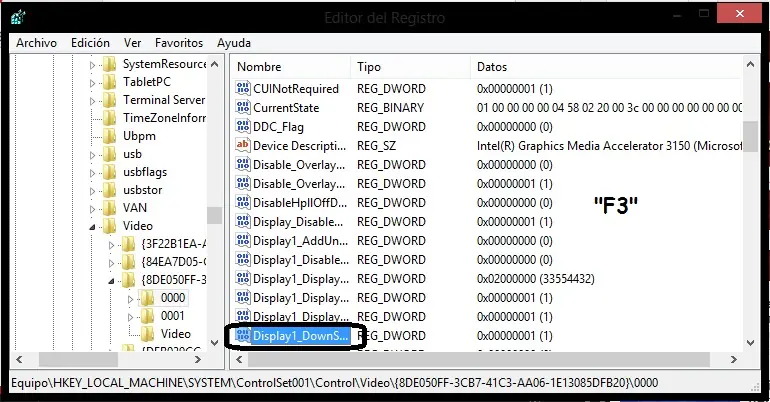Click the Display1_AddUn... value icon
770x402 pixels.
243,241
